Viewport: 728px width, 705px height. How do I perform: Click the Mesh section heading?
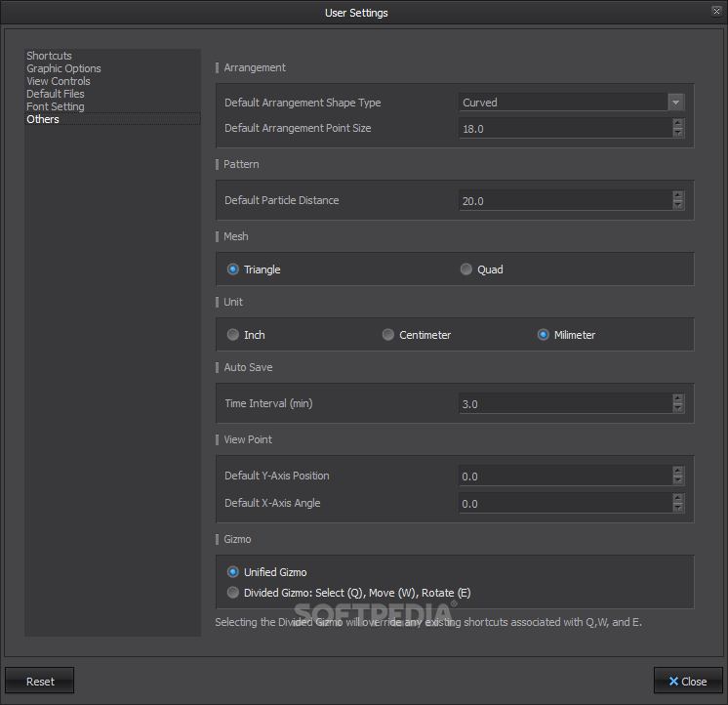click(x=236, y=237)
